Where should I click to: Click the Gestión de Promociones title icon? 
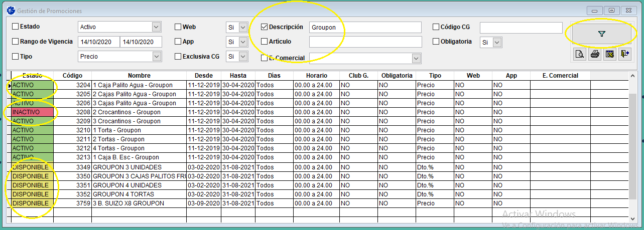(11, 11)
